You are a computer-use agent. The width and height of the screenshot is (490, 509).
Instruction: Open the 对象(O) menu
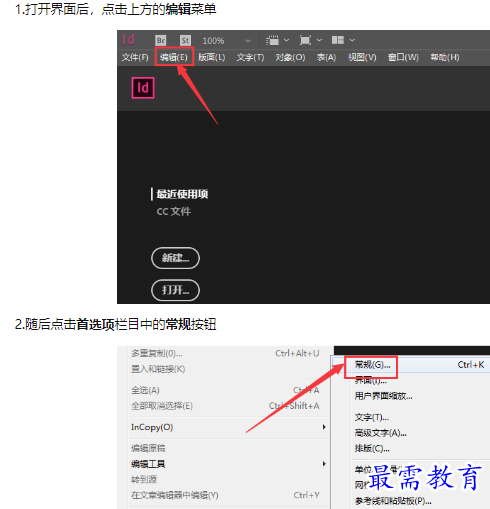290,57
